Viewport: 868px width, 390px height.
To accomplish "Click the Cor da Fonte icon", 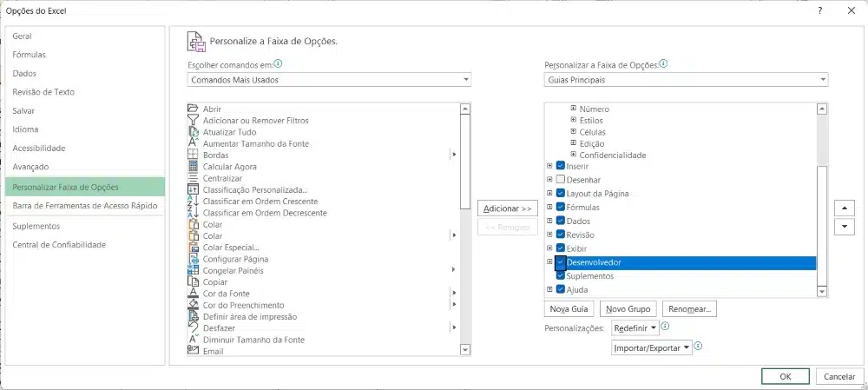I will (x=194, y=294).
